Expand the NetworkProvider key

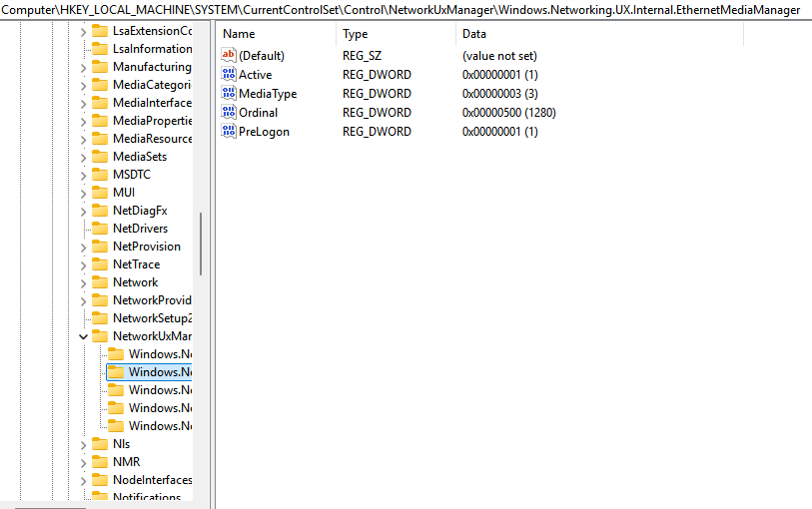click(83, 301)
